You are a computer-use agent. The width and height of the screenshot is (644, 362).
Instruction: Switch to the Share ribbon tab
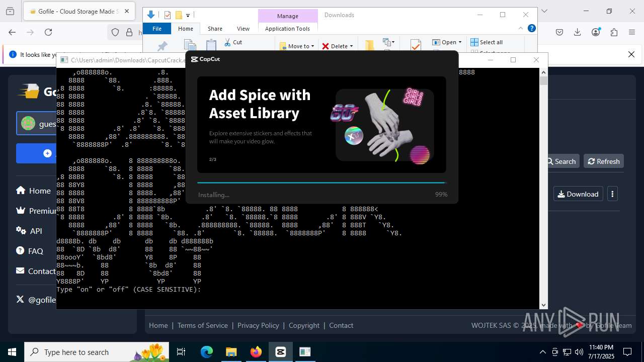pos(215,29)
